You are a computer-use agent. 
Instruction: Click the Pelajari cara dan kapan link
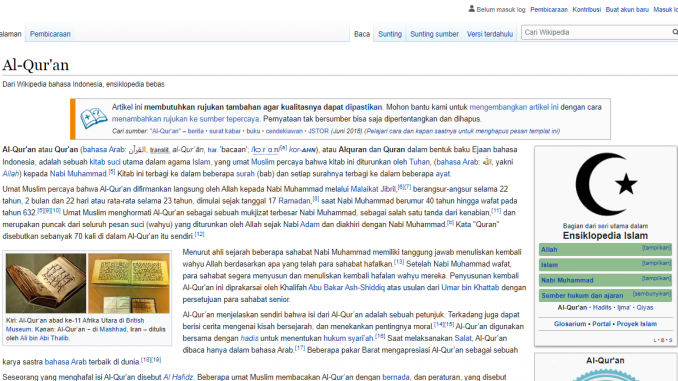click(462, 131)
